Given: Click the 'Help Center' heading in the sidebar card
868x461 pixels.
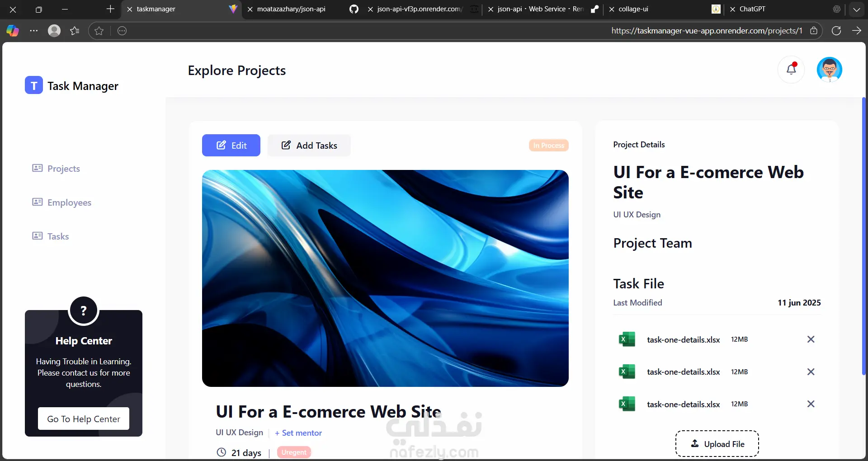Looking at the screenshot, I should point(84,341).
